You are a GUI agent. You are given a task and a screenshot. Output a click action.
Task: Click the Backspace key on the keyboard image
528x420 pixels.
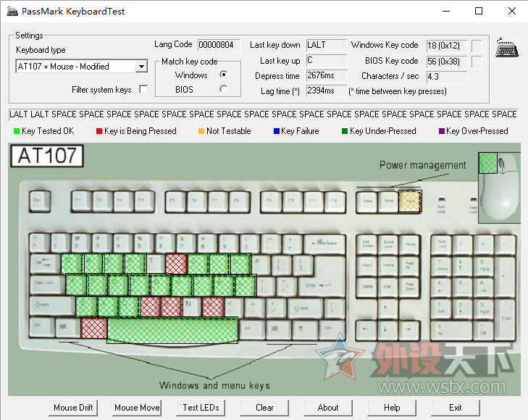324,243
